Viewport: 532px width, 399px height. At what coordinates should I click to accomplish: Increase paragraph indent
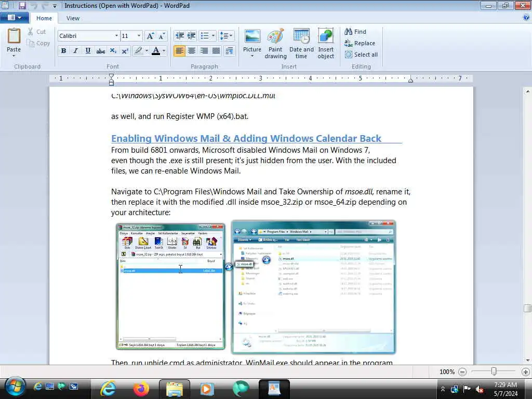[191, 36]
